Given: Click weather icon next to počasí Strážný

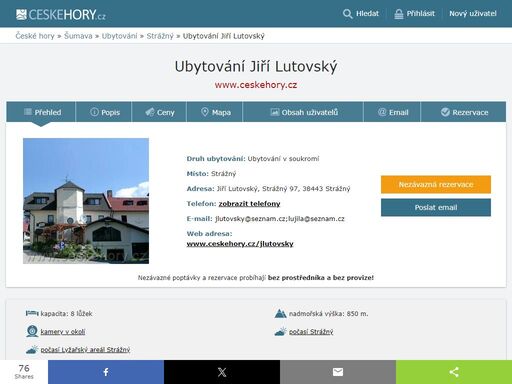Looking at the screenshot, I should (280, 332).
